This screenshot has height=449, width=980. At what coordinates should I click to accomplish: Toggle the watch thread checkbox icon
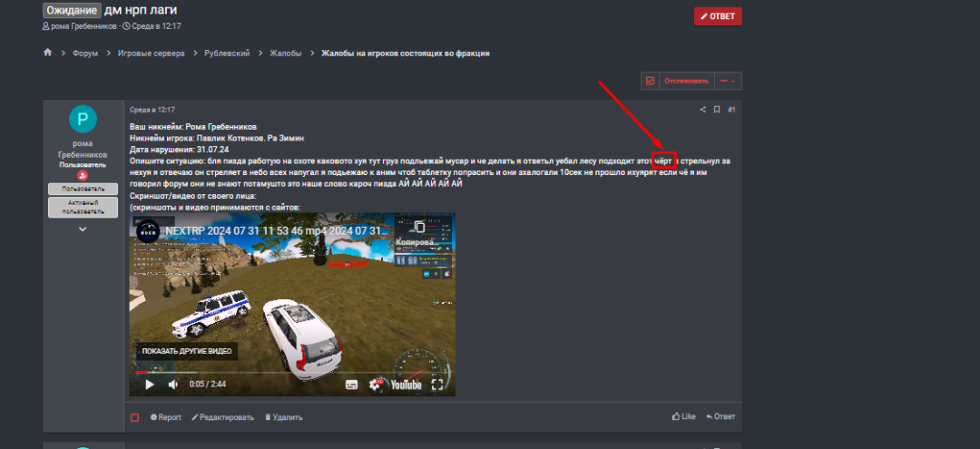(650, 81)
